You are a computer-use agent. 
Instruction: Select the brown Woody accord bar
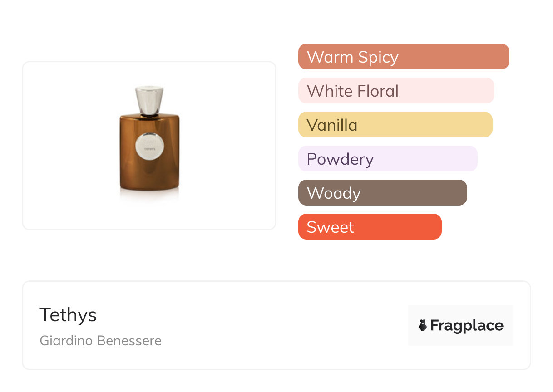coord(382,193)
